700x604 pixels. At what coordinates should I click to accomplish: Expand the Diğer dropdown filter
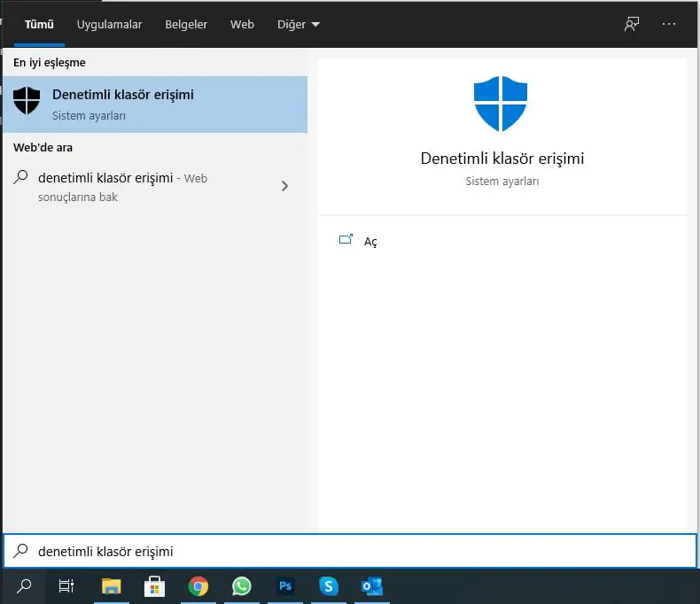(x=298, y=25)
